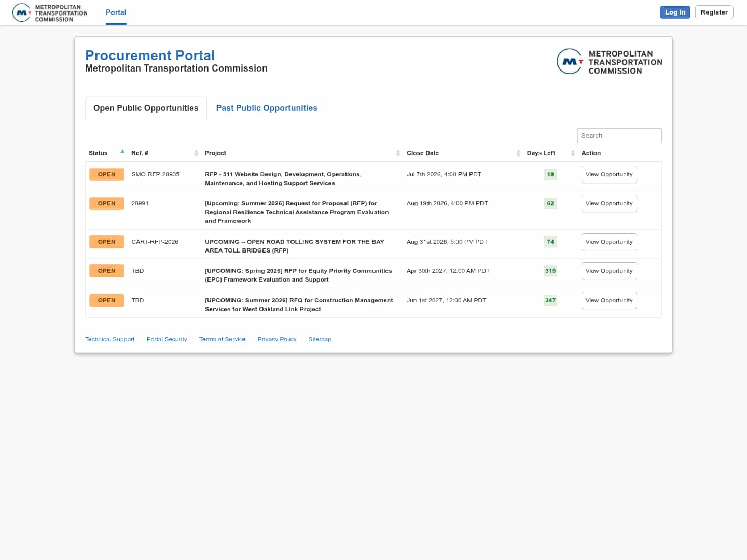Image resolution: width=747 pixels, height=560 pixels.
Task: Open the Sitemap link
Action: click(x=320, y=339)
